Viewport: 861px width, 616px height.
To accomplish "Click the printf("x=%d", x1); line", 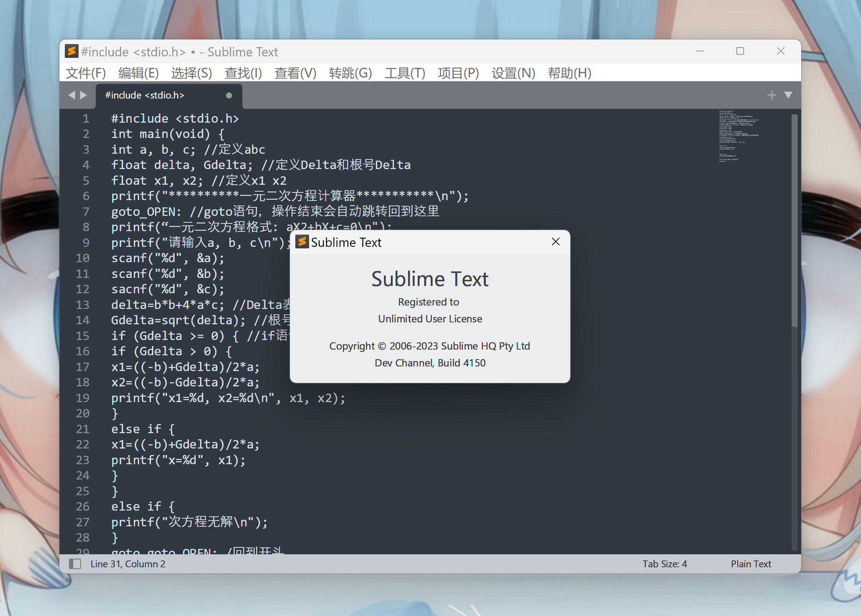I will (x=178, y=460).
